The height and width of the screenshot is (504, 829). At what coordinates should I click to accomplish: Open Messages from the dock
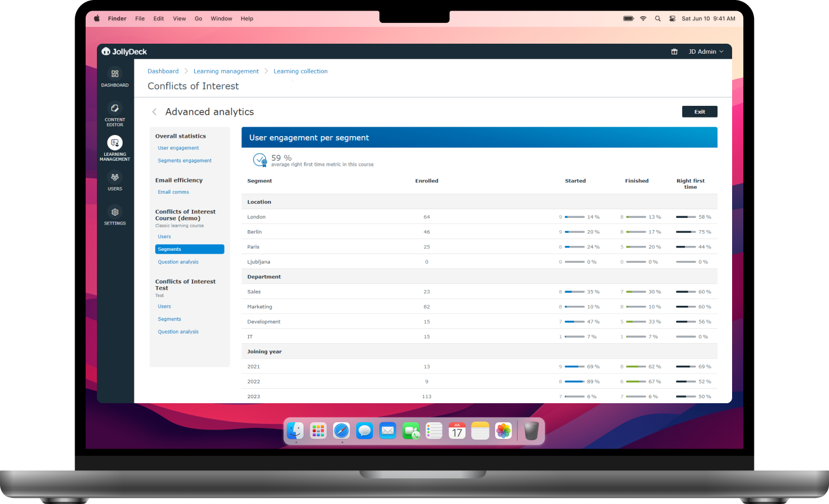[x=365, y=431]
